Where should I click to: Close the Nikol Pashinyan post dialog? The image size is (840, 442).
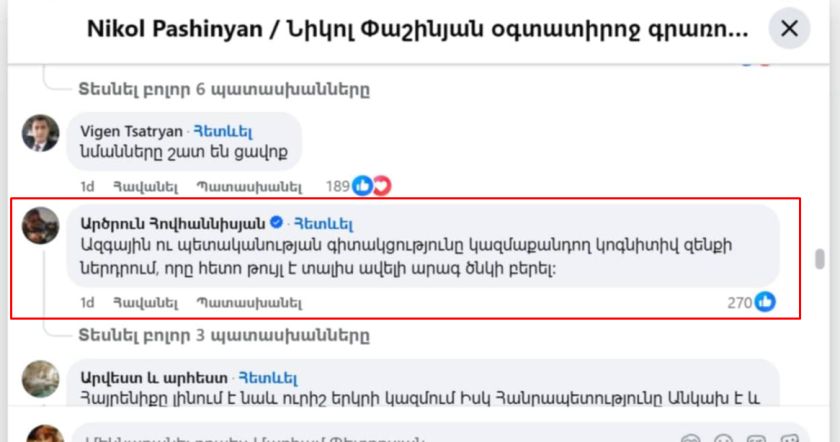tap(789, 29)
